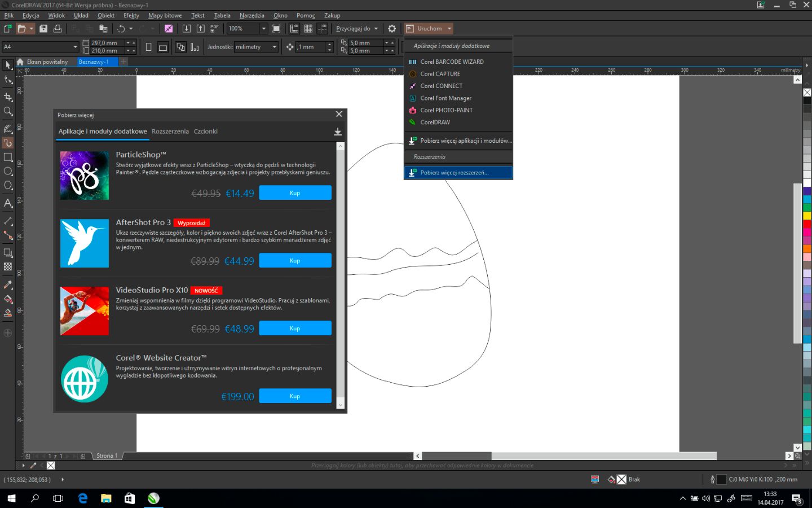Pick the red swatch in color palette
The image size is (812, 508).
[807, 224]
